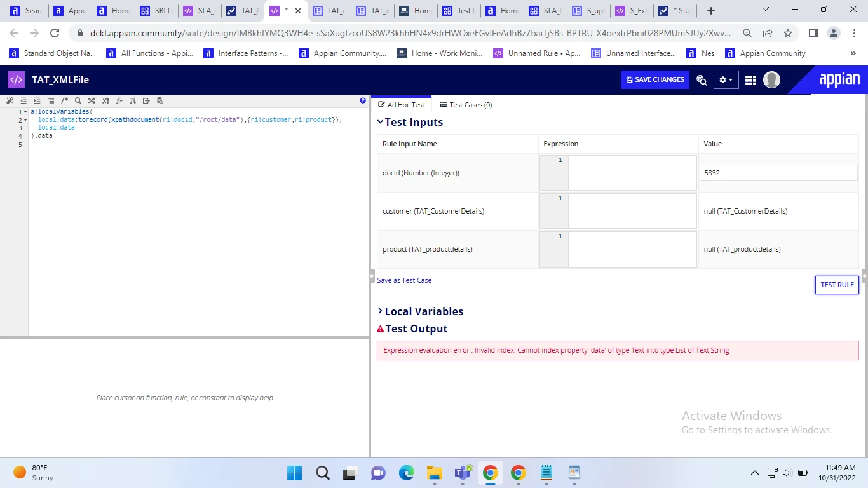Viewport: 868px width, 488px height.
Task: Switch to the Test Cases (0) tab
Action: pyautogui.click(x=466, y=105)
